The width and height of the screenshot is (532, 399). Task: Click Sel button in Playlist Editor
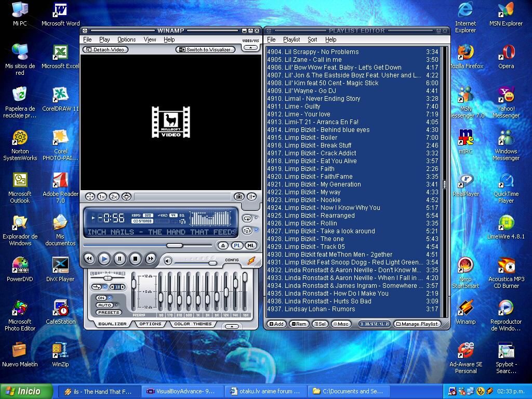tap(320, 324)
